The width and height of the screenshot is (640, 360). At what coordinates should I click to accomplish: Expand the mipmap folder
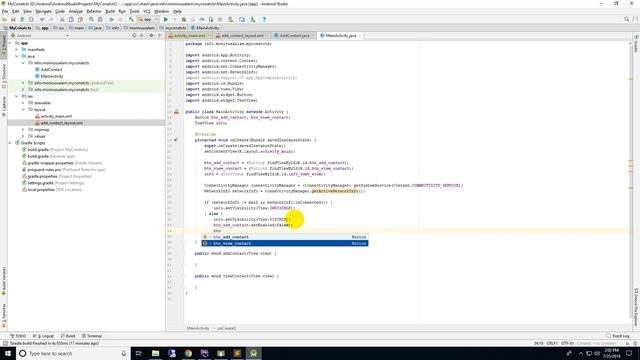(x=23, y=129)
